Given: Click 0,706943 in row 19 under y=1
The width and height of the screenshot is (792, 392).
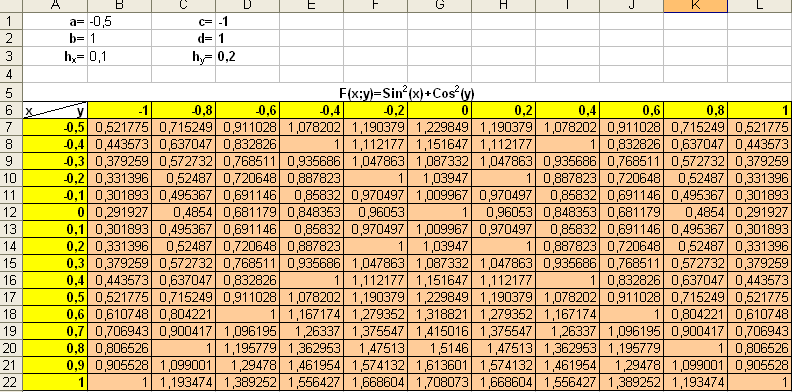Looking at the screenshot, I should click(760, 332).
